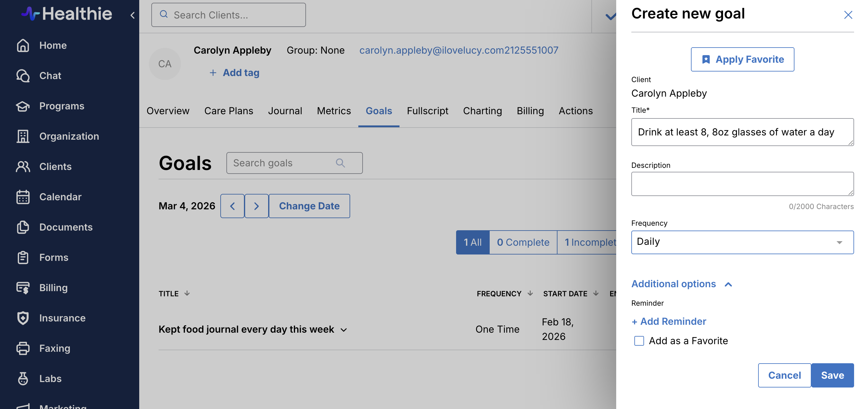Viewport: 868px width, 409px height.
Task: Switch to the Charting tab
Action: pos(482,111)
